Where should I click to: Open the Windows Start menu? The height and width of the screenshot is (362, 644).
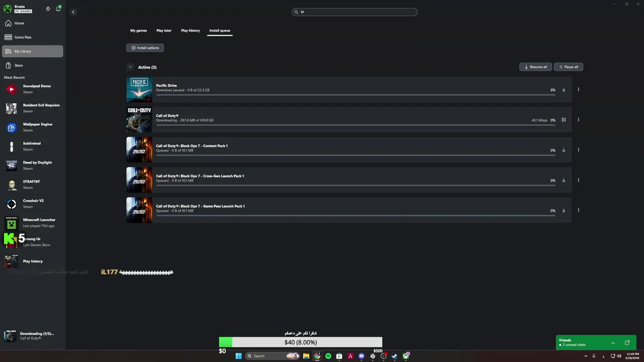click(238, 356)
